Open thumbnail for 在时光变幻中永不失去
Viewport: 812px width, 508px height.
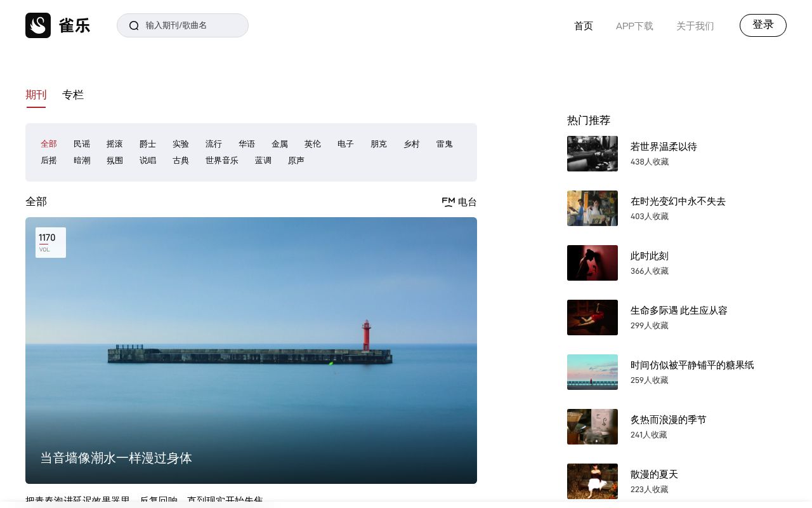593,208
